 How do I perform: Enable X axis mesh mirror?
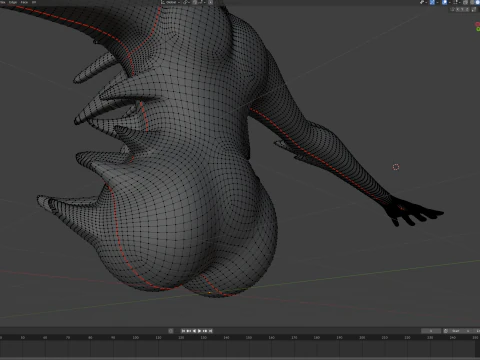pos(458,9)
